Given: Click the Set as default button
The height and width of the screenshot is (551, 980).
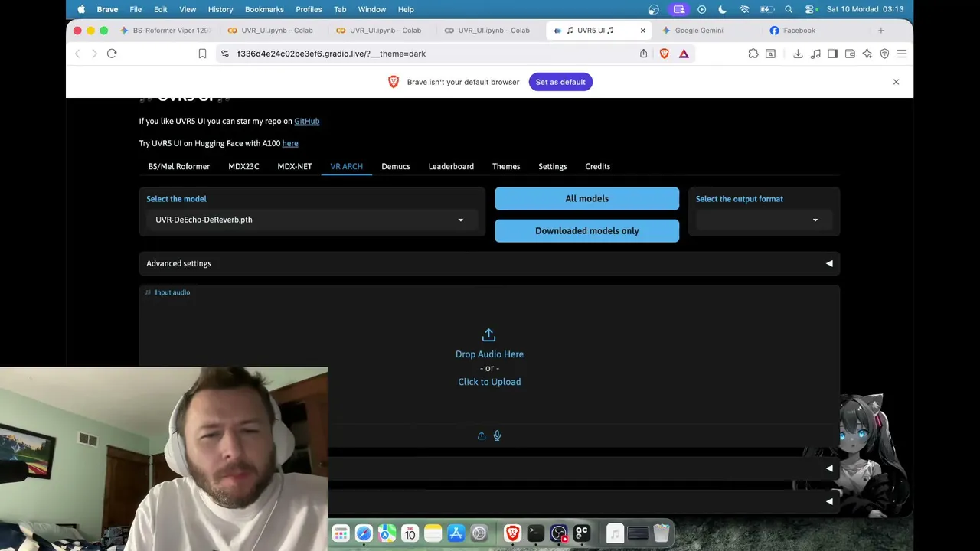Looking at the screenshot, I should click(x=560, y=82).
